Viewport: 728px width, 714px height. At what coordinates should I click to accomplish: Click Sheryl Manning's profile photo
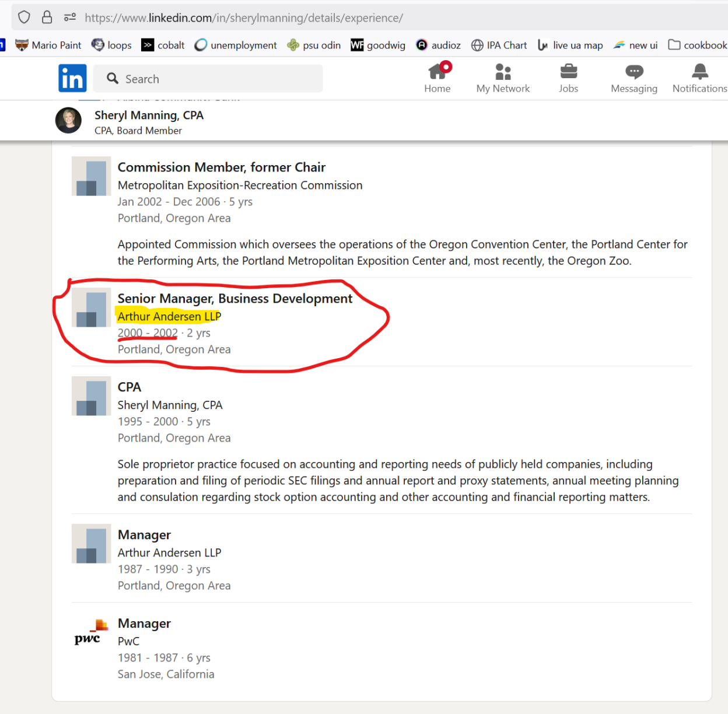[x=68, y=121]
